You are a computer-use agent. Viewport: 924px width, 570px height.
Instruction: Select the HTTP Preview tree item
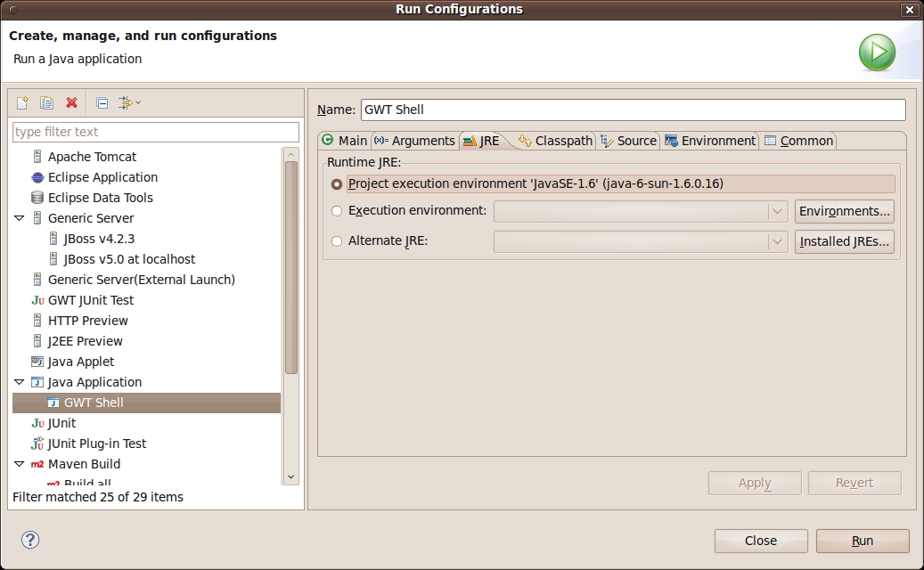click(x=88, y=321)
